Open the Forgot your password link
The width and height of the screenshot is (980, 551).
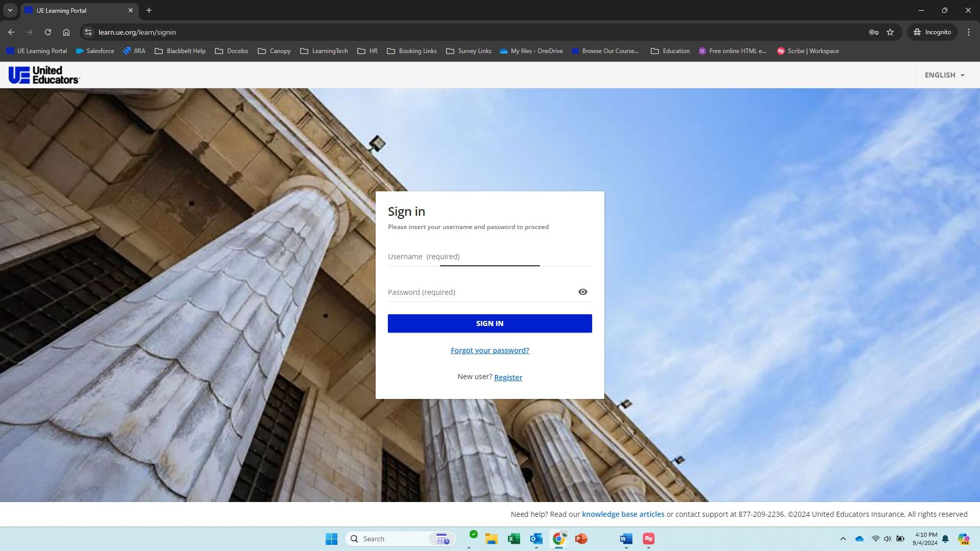tap(489, 350)
